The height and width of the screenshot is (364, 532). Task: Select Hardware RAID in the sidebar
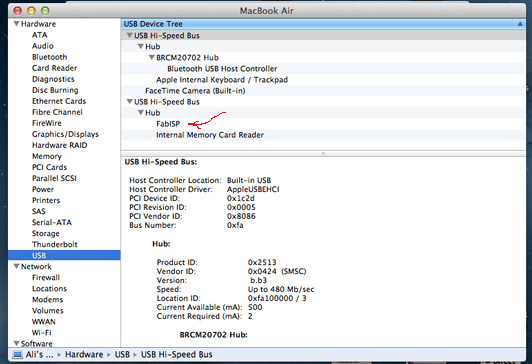(59, 145)
